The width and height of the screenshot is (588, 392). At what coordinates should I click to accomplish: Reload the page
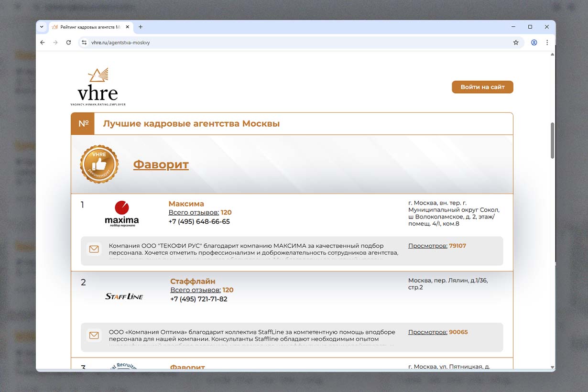68,43
